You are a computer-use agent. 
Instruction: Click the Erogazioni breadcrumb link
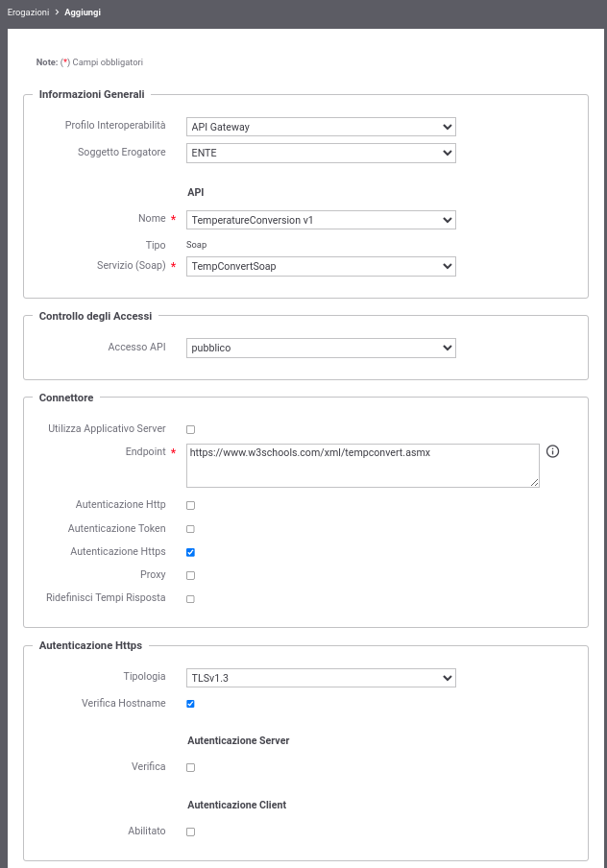click(28, 12)
